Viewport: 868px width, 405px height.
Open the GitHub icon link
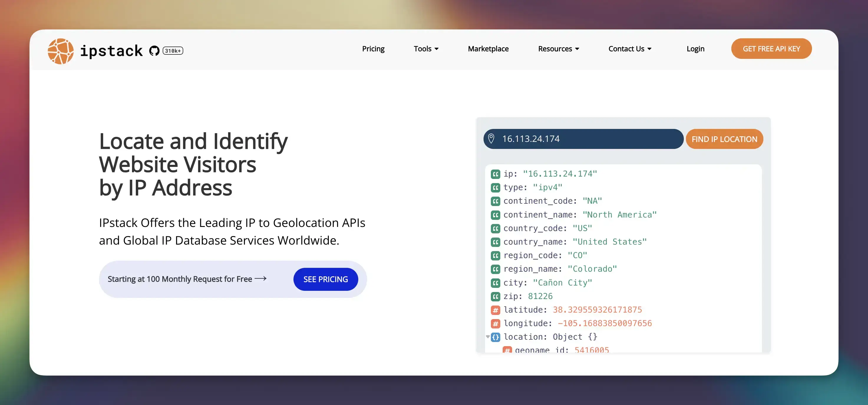pos(154,51)
